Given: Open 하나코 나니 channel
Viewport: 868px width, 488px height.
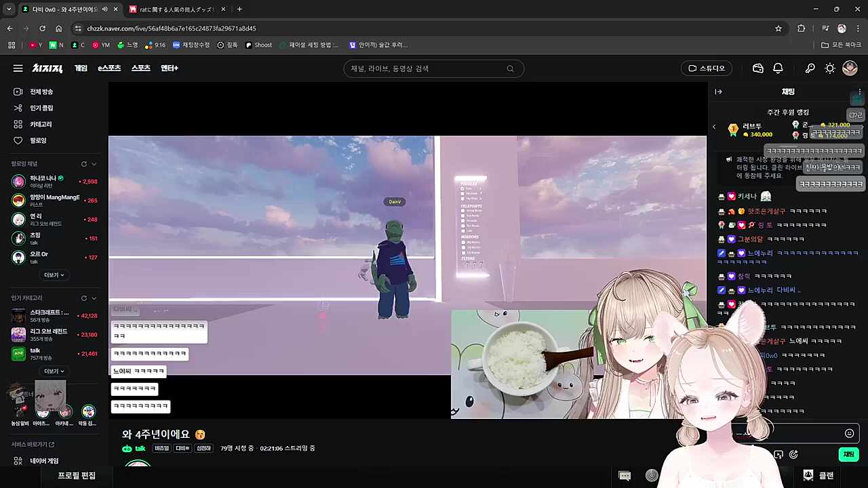Looking at the screenshot, I should click(54, 182).
